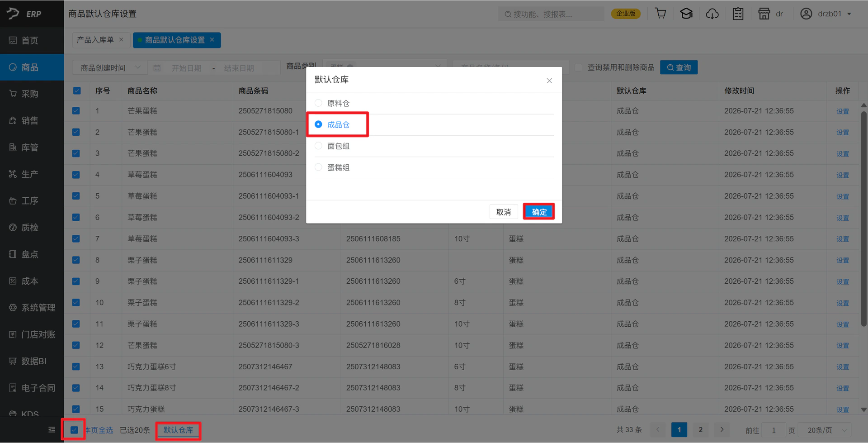This screenshot has width=868, height=443.
Task: Collapse sidebar using bottom menu icon
Action: point(52,429)
